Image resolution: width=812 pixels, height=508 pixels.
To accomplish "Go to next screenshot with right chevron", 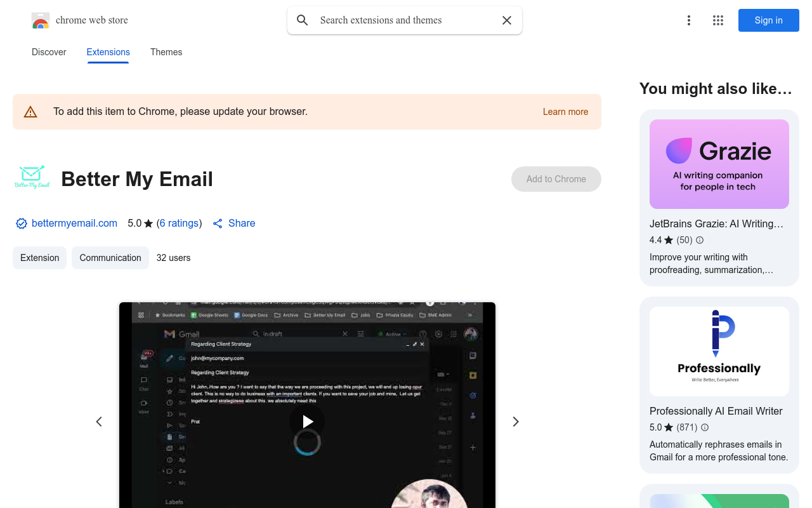I will (x=516, y=422).
